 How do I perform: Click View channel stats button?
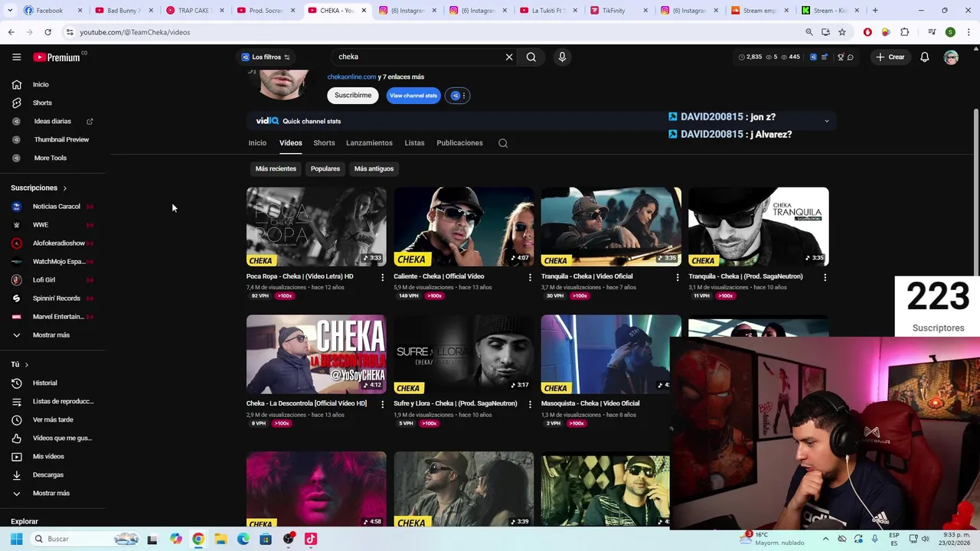tap(413, 96)
